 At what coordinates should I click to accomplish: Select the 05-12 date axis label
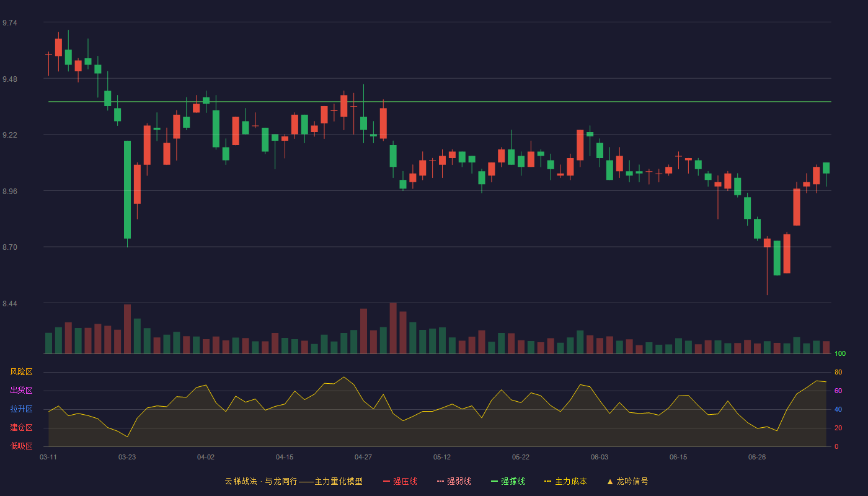coord(442,457)
